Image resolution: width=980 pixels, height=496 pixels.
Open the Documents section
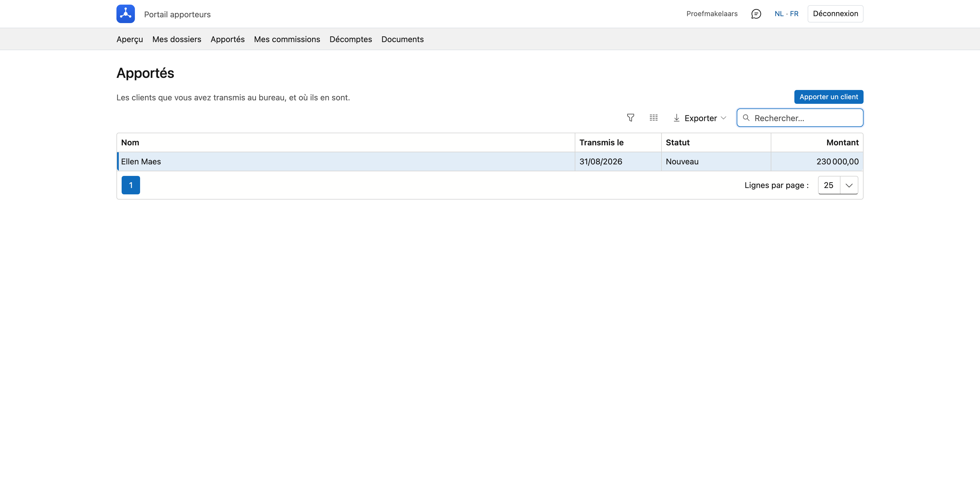pos(402,39)
